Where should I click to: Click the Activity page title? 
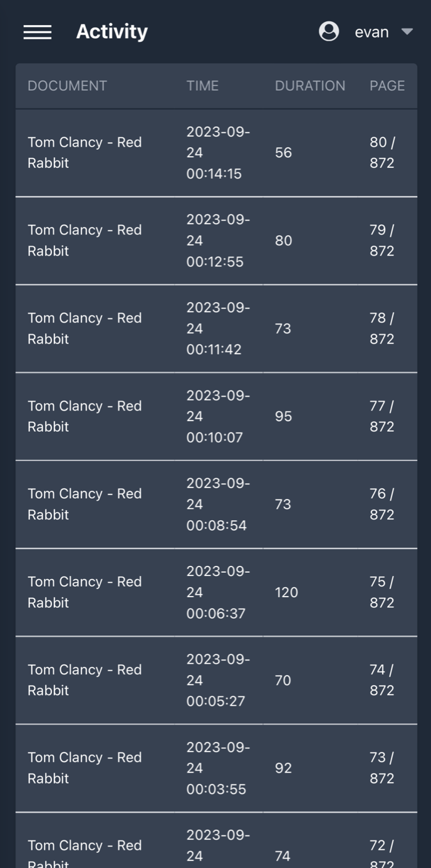click(112, 31)
